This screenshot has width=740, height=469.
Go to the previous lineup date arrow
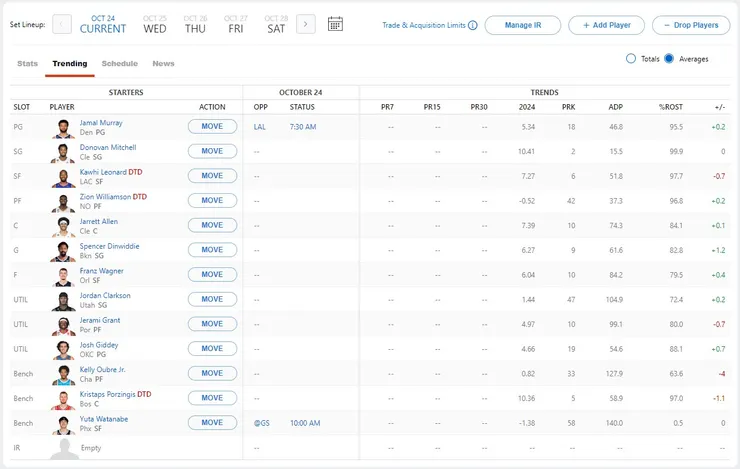62,24
